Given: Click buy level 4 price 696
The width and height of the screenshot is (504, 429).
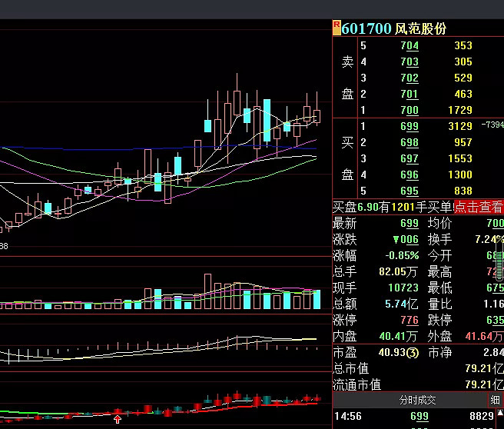Looking at the screenshot, I should point(409,175).
